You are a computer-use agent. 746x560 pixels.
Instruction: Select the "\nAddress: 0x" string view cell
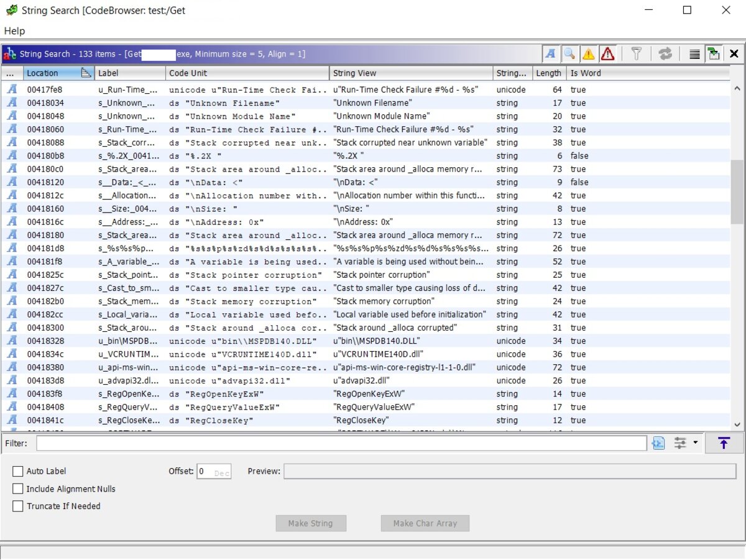(x=411, y=222)
